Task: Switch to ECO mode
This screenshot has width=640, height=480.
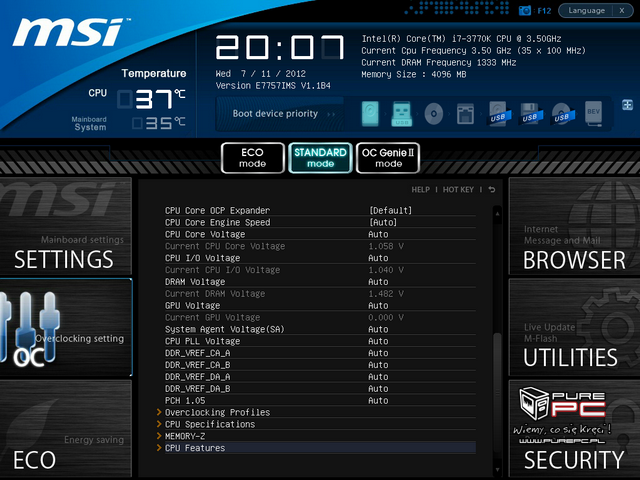Action: 253,158
